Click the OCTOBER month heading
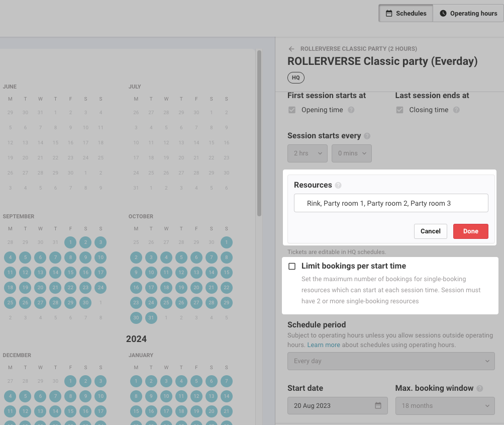The width and height of the screenshot is (504, 425). click(x=141, y=216)
